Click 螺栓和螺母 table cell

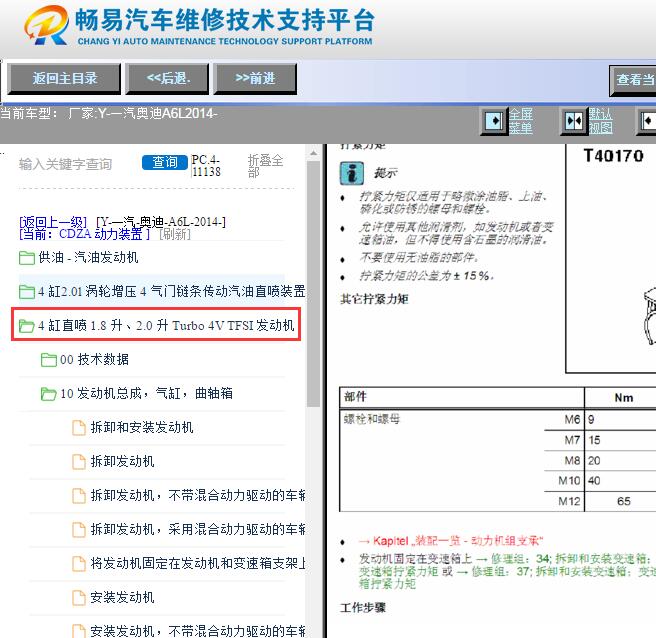(372, 419)
